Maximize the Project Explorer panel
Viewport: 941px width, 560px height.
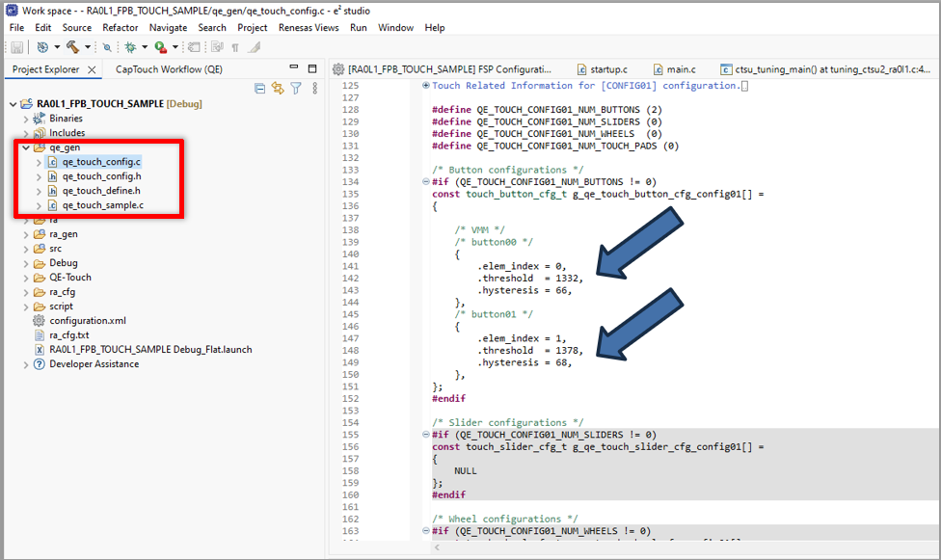[x=311, y=69]
